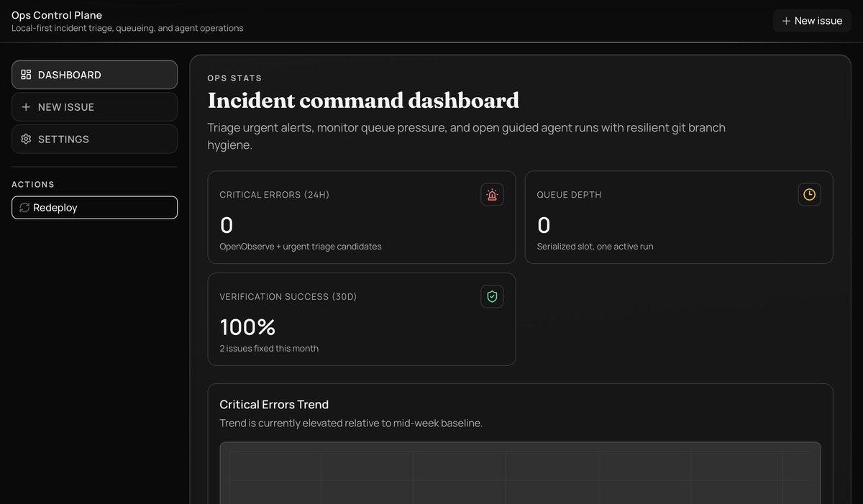Image resolution: width=863 pixels, height=504 pixels.
Task: Click the yellow clock icon on the Queue Depth card
Action: point(809,194)
